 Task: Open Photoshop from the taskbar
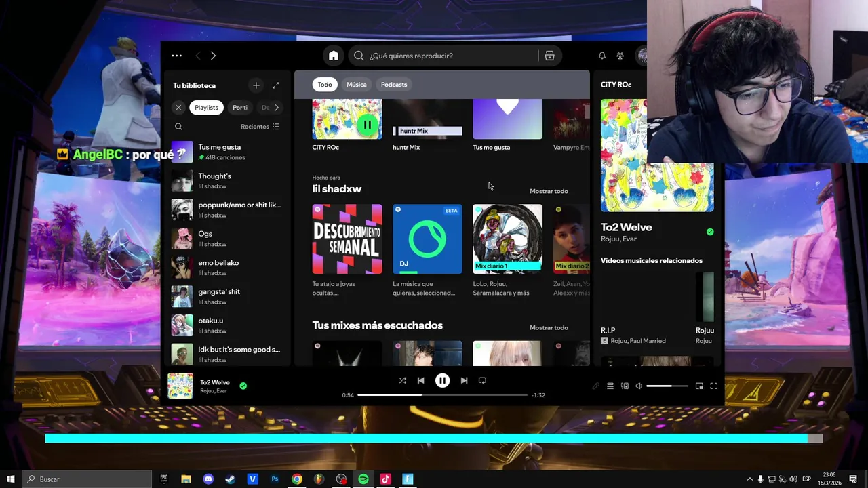coord(275,479)
